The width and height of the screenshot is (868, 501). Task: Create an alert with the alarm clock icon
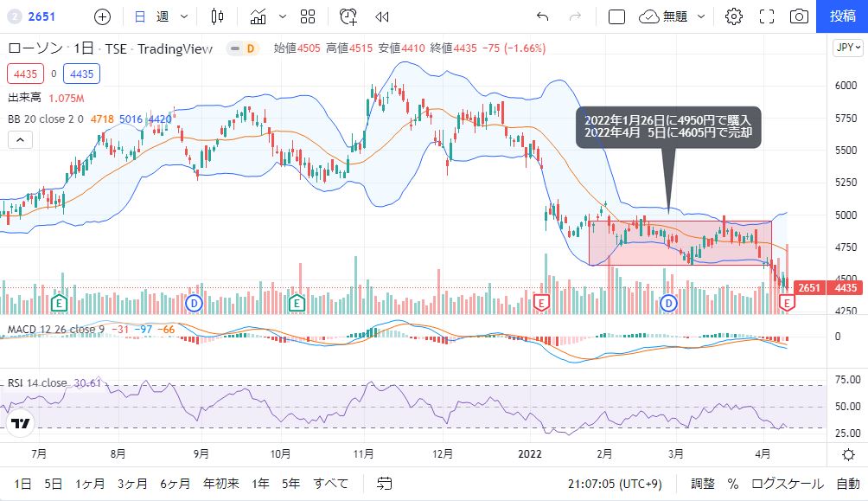[x=348, y=16]
